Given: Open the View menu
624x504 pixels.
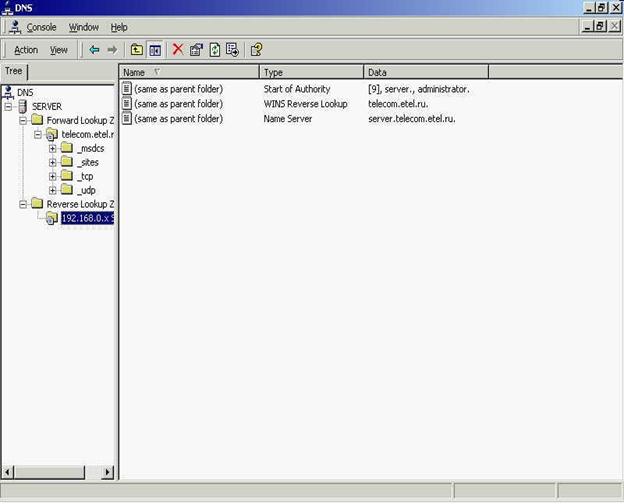Looking at the screenshot, I should pyautogui.click(x=59, y=49).
